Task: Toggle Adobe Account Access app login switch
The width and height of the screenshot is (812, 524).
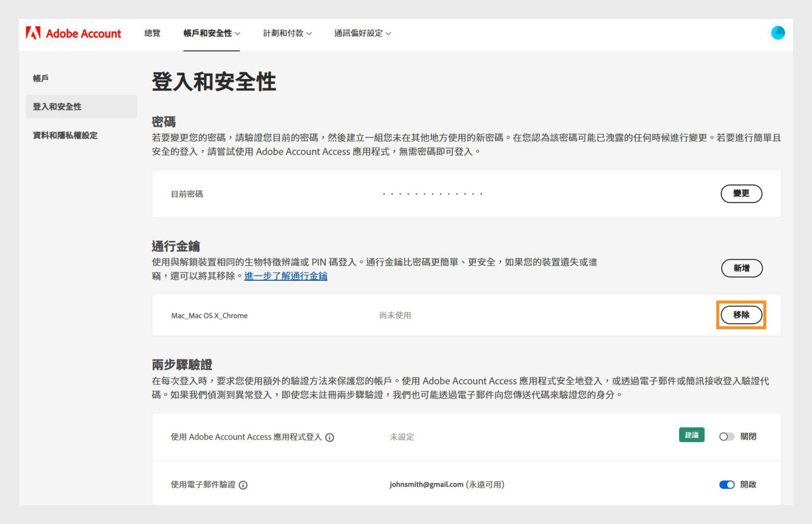Action: pos(726,437)
